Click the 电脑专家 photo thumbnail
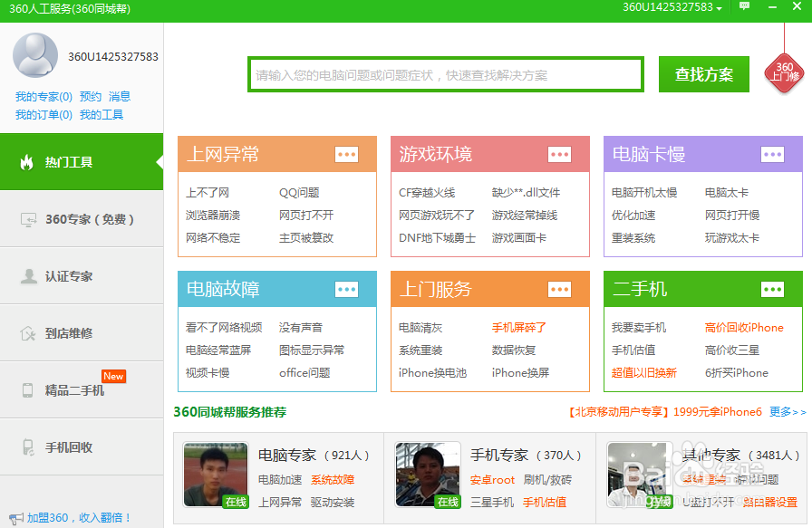The height and width of the screenshot is (528, 812). coord(216,475)
